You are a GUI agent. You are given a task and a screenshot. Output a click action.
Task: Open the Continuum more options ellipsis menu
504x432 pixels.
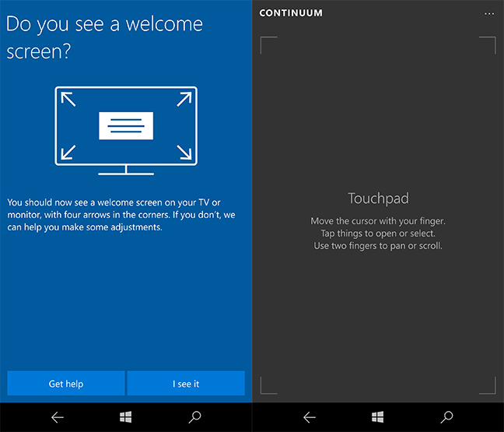click(x=489, y=13)
